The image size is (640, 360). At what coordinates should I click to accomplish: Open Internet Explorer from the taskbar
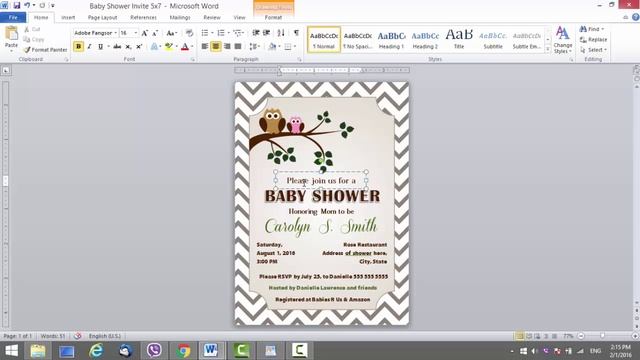click(x=96, y=351)
